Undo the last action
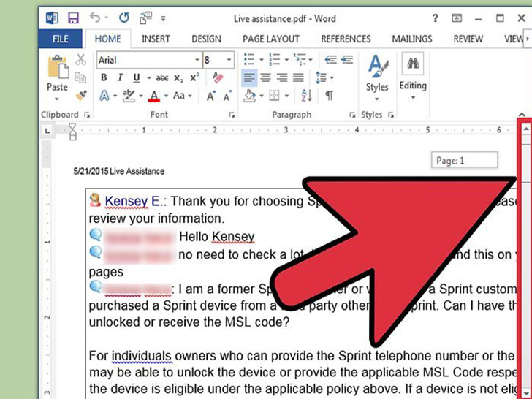This screenshot has height=399, width=532. [95, 18]
